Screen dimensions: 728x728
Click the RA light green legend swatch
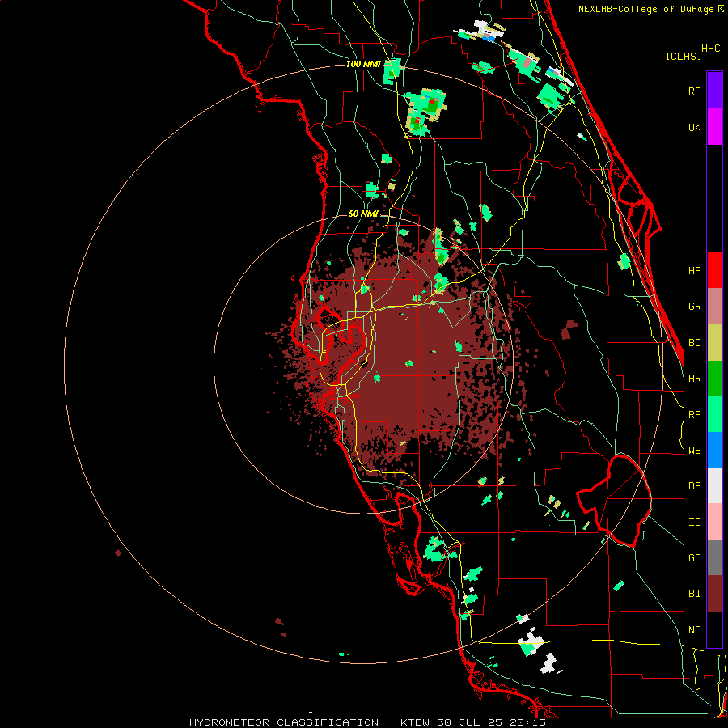click(714, 414)
